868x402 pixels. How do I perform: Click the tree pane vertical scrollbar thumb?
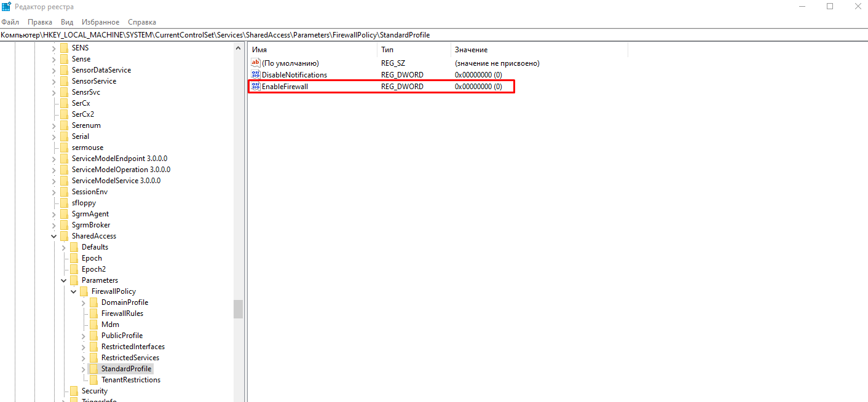pyautogui.click(x=238, y=309)
